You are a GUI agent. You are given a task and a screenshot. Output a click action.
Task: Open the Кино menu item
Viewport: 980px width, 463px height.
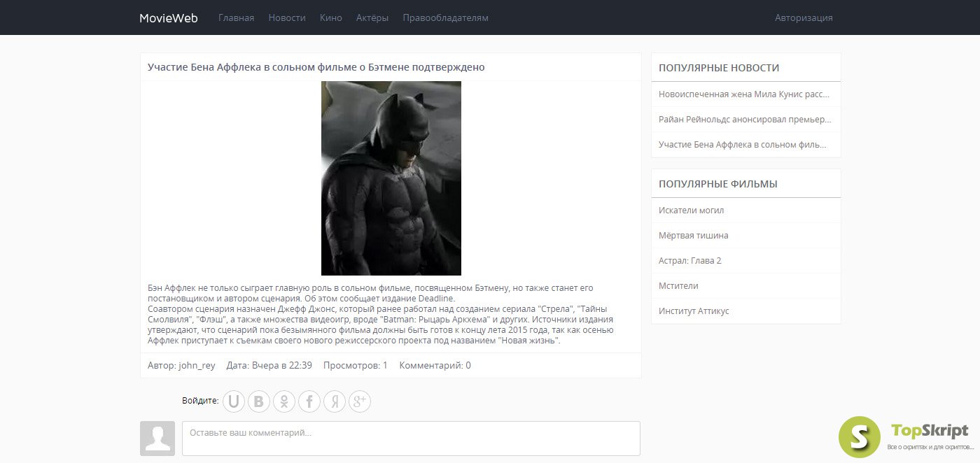click(331, 17)
